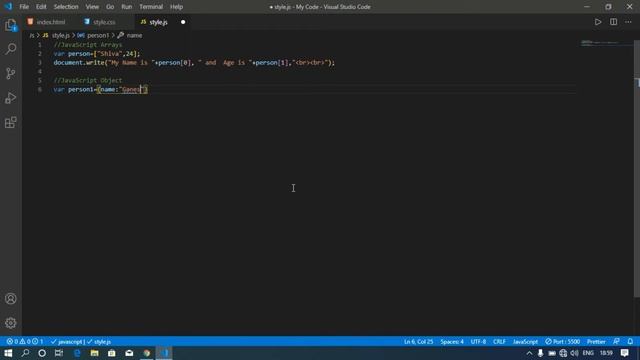Expand the person1 breadcrumb symbol
Image resolution: width=640 pixels, height=360 pixels.
coord(98,36)
